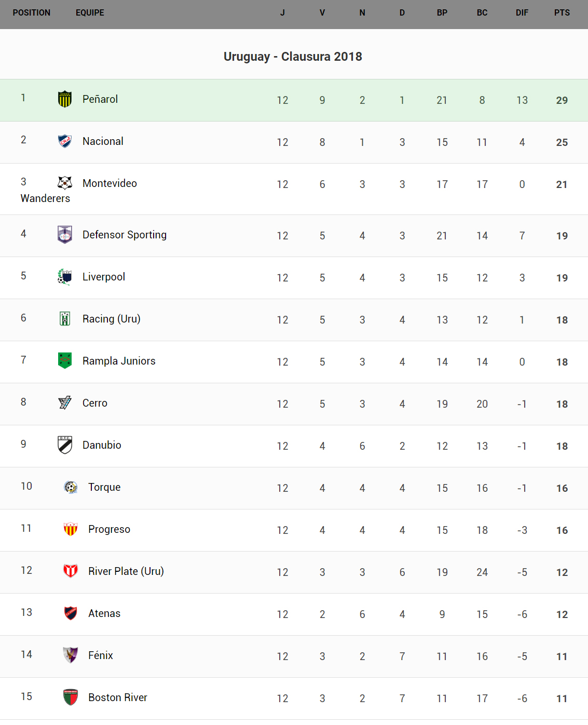Click the Uruguay - Clausura 2018 title

[293, 57]
